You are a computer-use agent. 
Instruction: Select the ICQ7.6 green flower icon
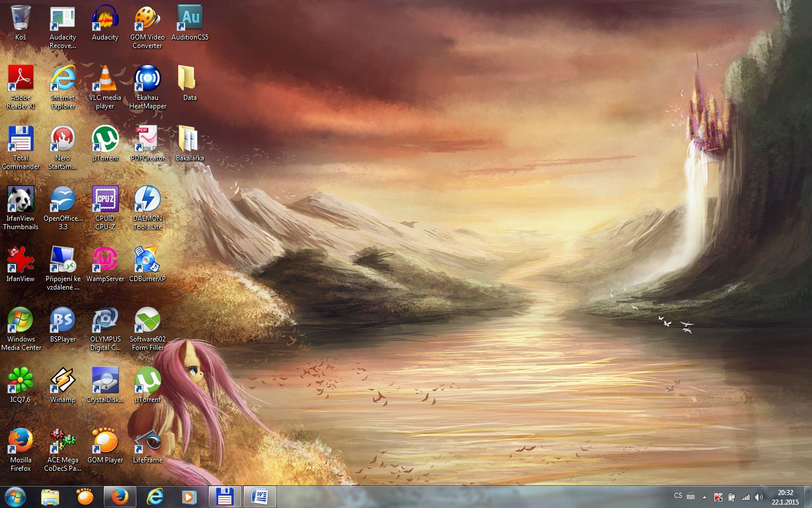coord(21,386)
